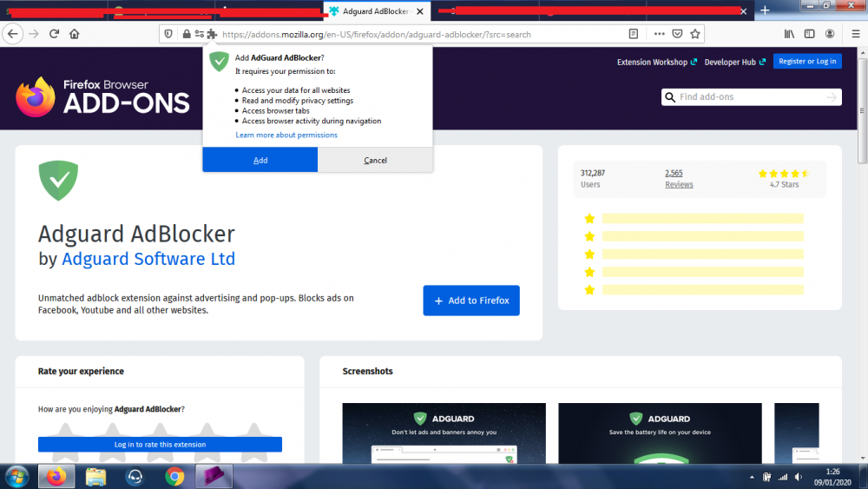Click the Adguard green shield logo
Screen dimensions: 868x489
58,180
